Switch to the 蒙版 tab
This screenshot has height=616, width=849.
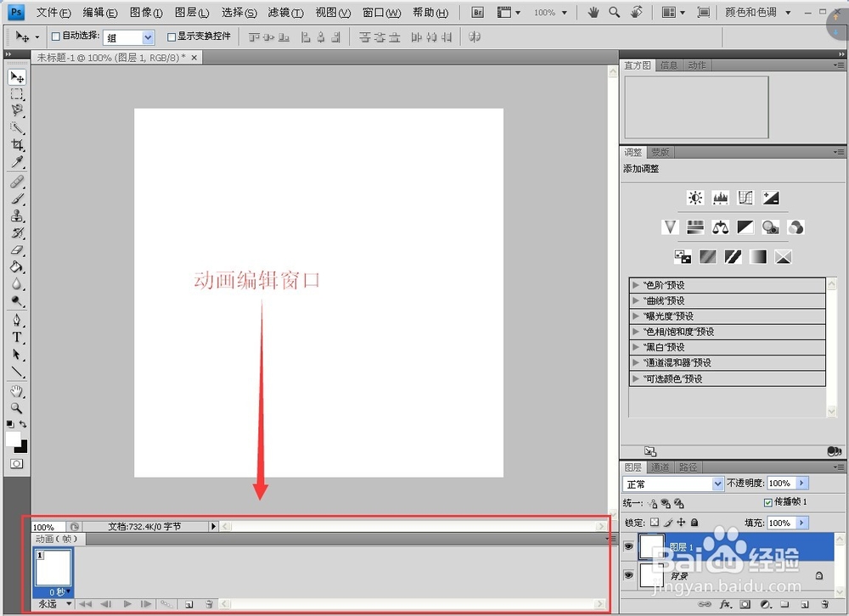[x=660, y=152]
